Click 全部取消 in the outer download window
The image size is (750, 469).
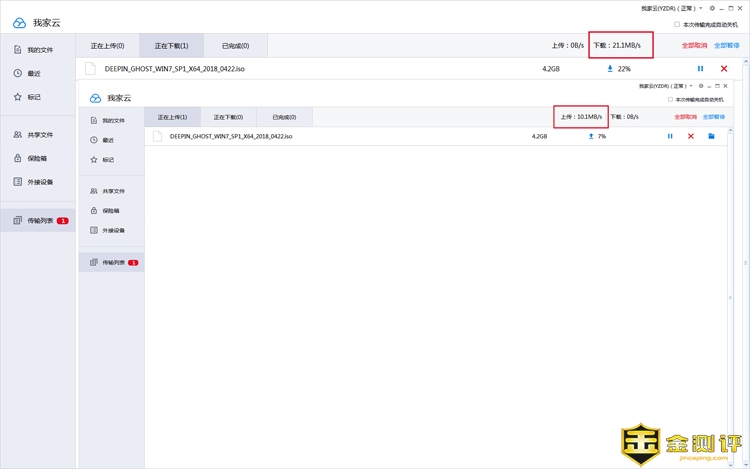[x=694, y=46]
